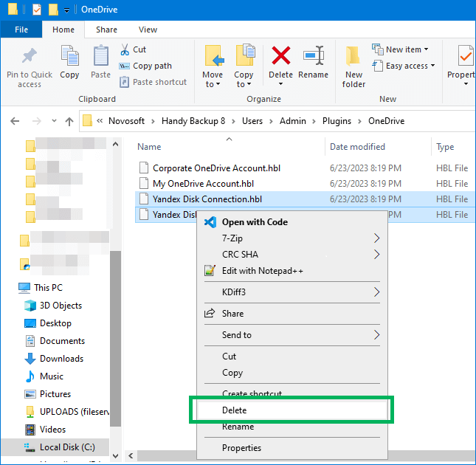Click horizontal scrollbar left arrow
Viewport: 476px width, 465px height.
pos(131,455)
